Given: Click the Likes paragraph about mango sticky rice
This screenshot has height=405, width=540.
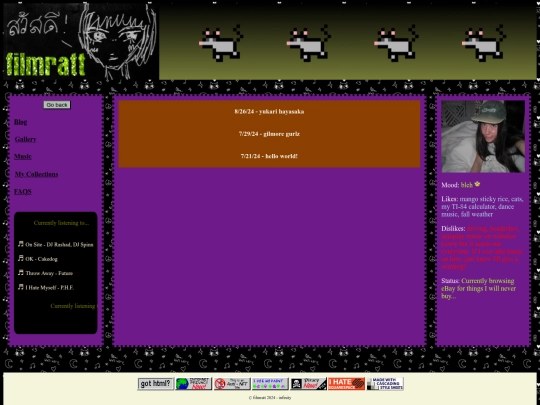Looking at the screenshot, I should (482, 207).
